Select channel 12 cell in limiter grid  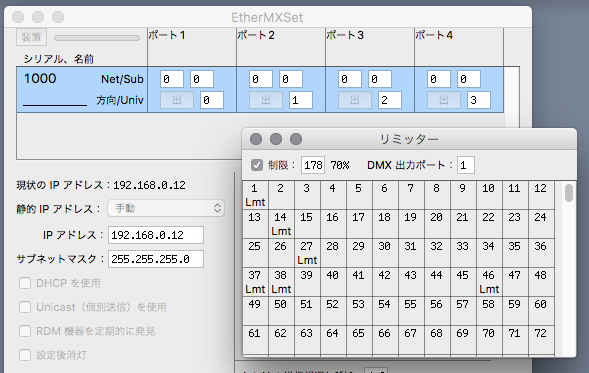[x=541, y=195]
